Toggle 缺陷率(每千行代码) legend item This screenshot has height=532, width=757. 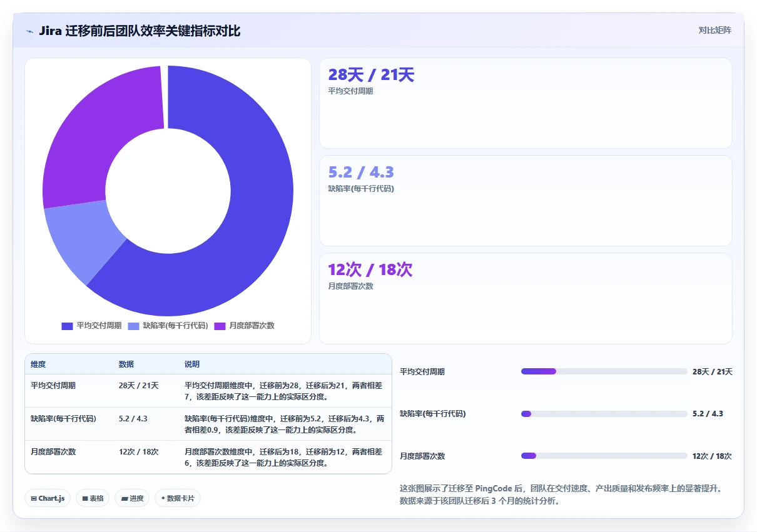click(168, 326)
